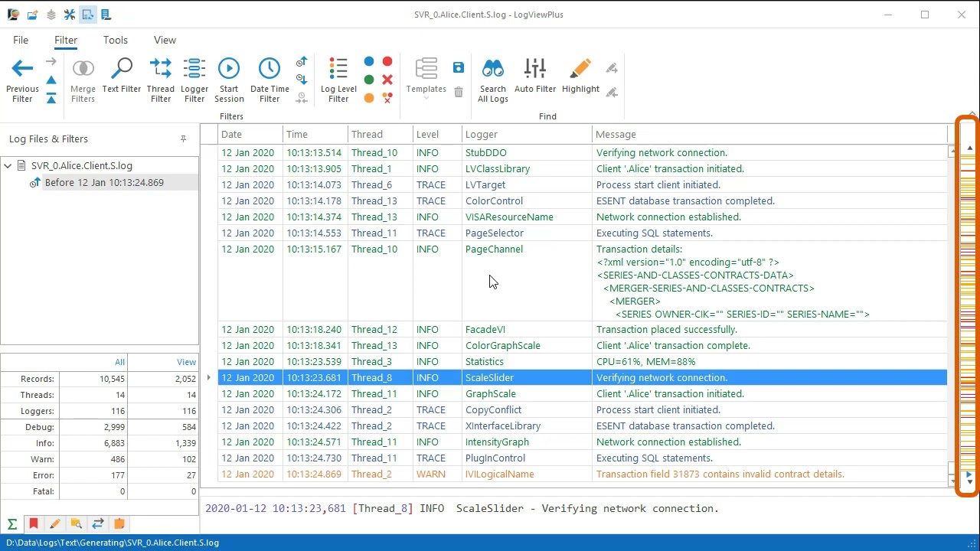Click the orange circle level filter
The height and width of the screenshot is (551, 980).
coord(369,98)
